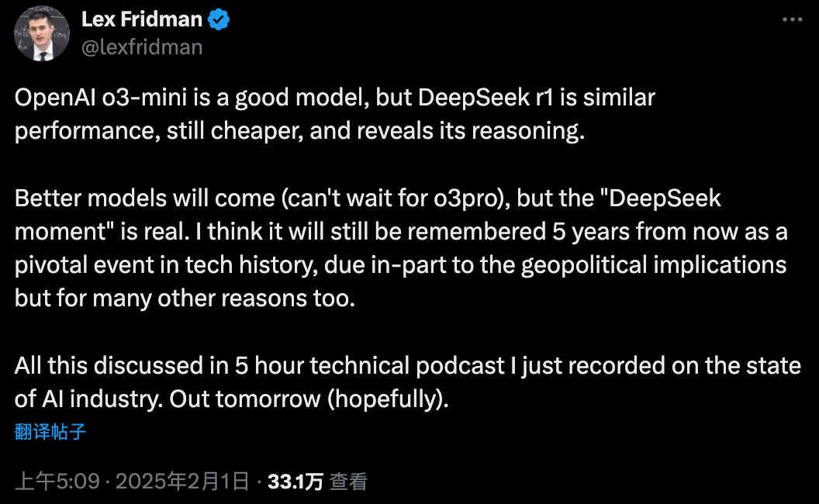This screenshot has width=819, height=504.
Task: Click the 上午5:09 post timestamp
Action: coord(57,482)
